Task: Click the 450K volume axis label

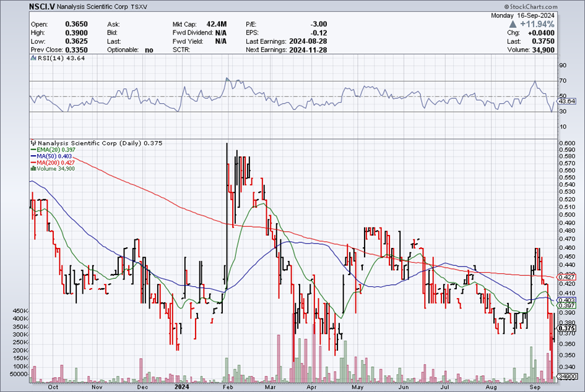Action: (20, 311)
